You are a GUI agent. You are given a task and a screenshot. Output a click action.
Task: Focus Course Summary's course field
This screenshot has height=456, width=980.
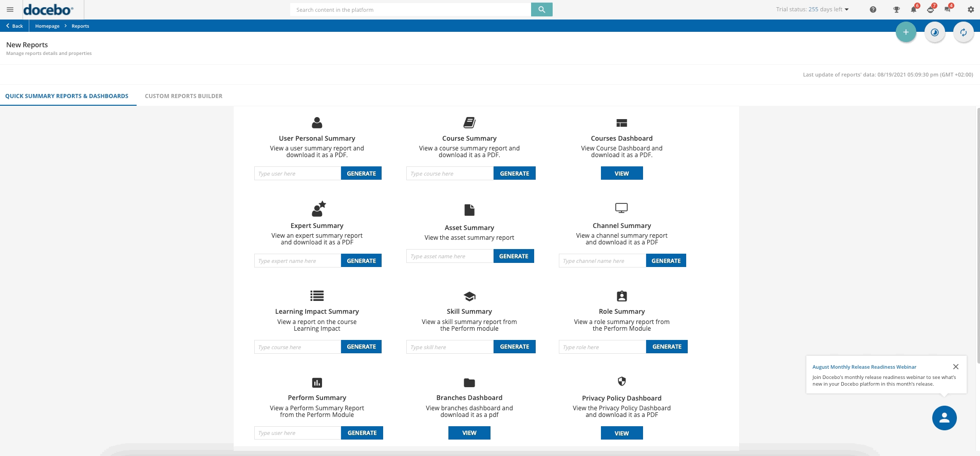pos(450,174)
